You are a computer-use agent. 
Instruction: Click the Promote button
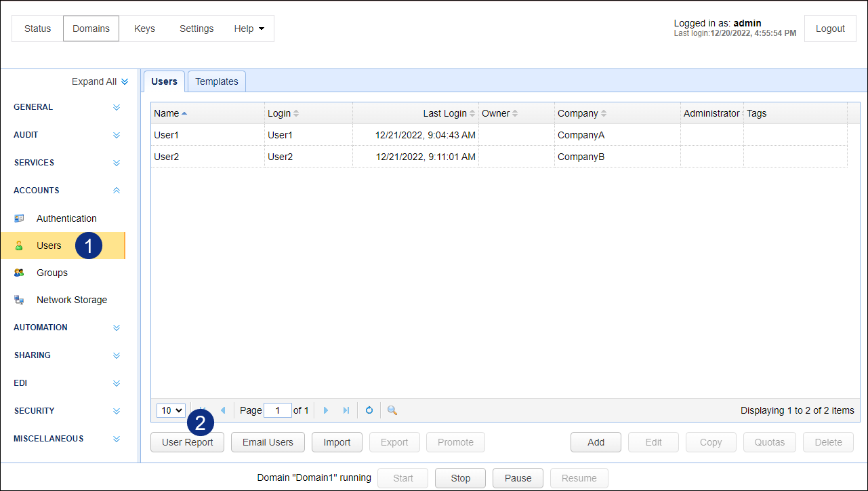click(455, 442)
